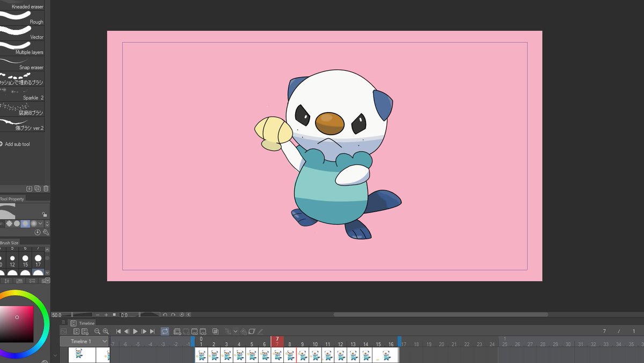Choose the highlighted soft hardness option

coord(25,224)
